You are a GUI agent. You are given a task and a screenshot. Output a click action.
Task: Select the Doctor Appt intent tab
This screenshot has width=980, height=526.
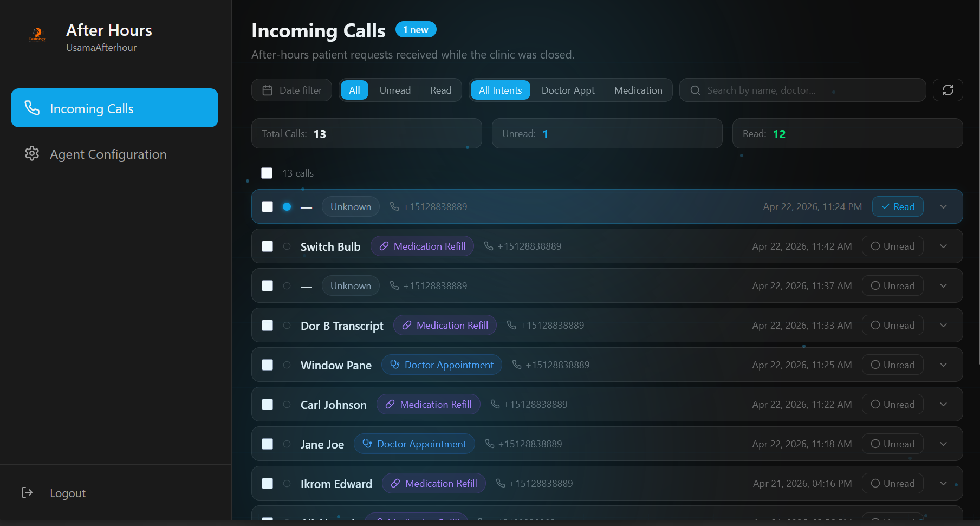pyautogui.click(x=568, y=90)
